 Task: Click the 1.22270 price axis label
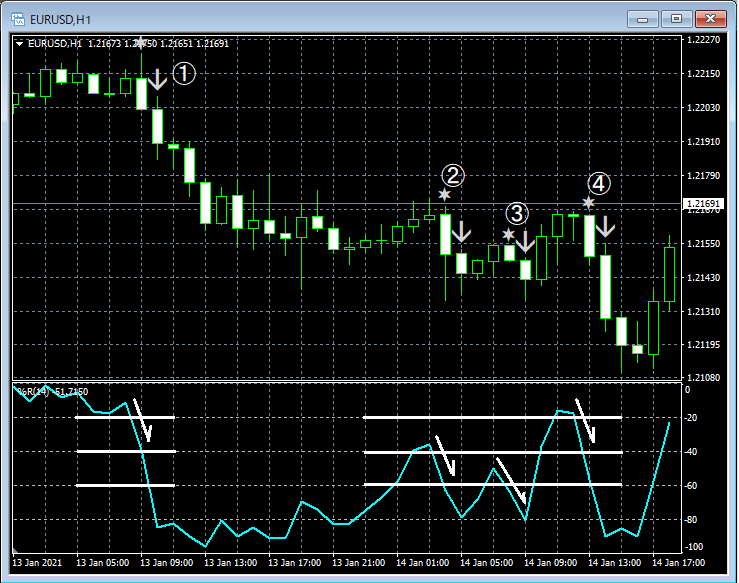click(x=704, y=40)
